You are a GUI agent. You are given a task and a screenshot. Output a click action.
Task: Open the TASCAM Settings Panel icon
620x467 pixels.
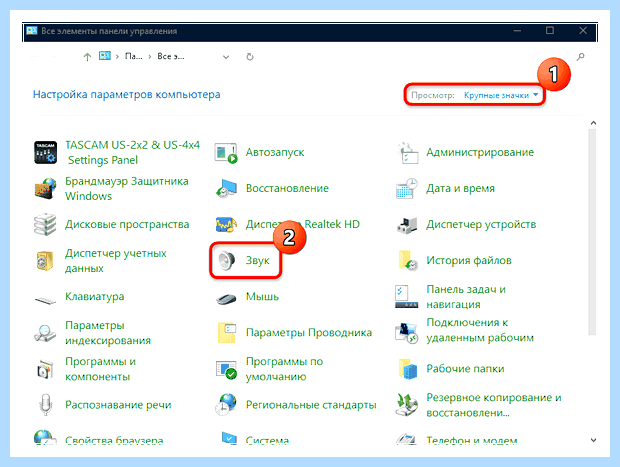coord(45,152)
